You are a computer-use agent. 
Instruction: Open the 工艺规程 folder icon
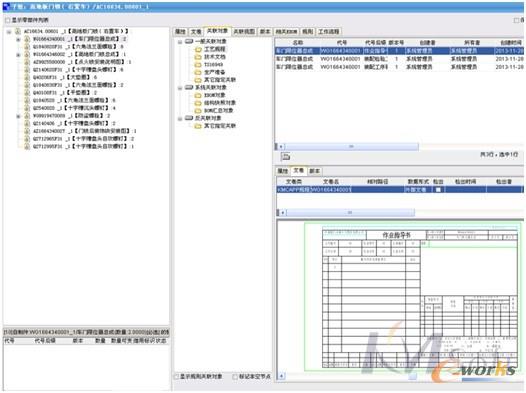click(198, 49)
